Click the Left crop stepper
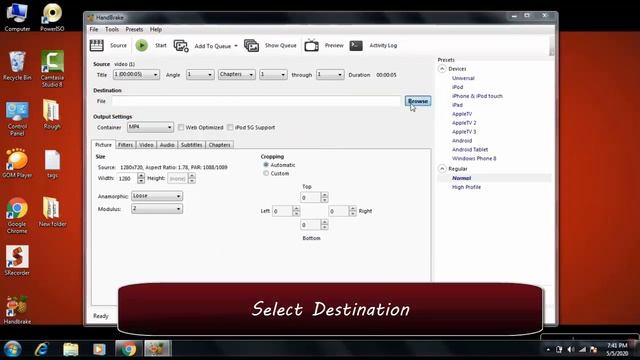The image size is (640, 360). (x=296, y=211)
